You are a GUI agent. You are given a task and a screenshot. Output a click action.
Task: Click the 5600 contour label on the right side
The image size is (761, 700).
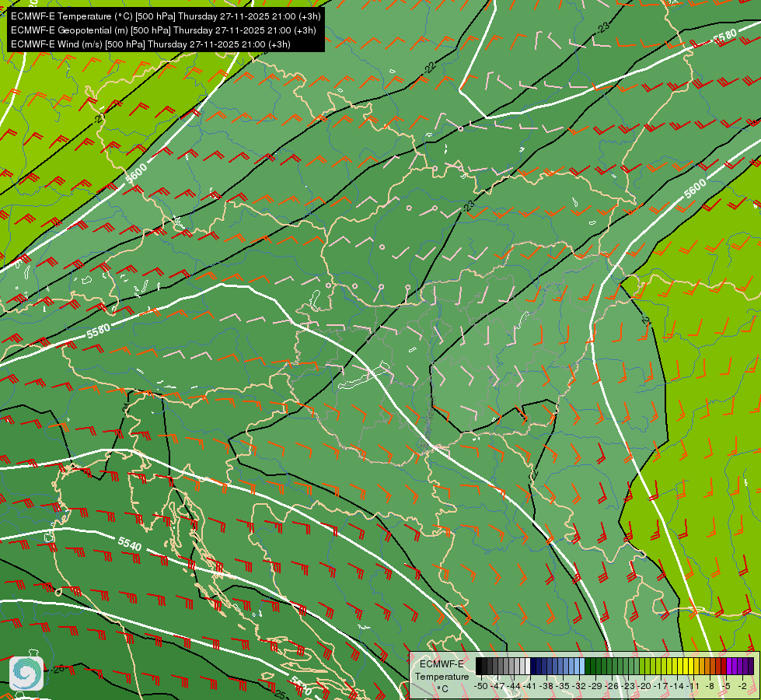tap(695, 189)
